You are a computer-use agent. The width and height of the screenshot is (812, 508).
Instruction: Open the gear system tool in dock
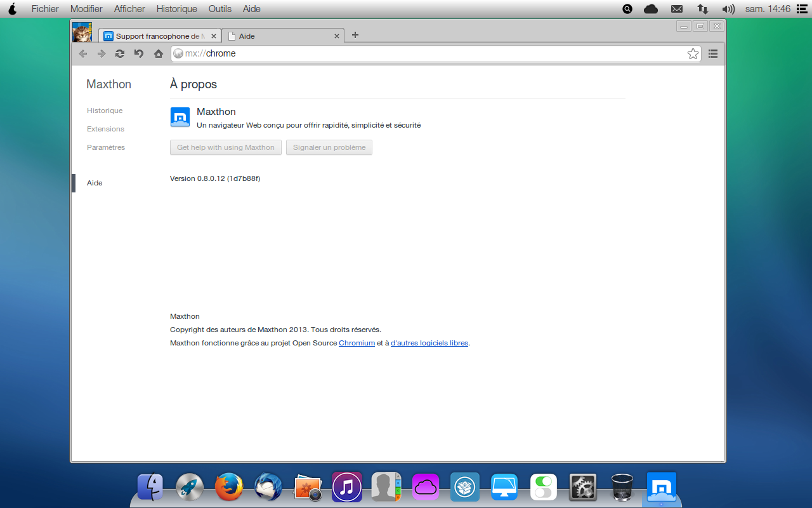click(583, 487)
